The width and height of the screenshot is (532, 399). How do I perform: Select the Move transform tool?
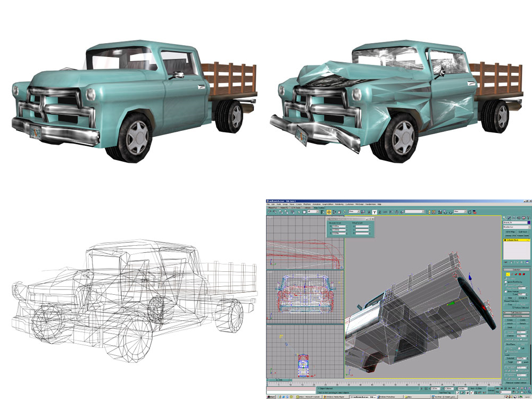[x=329, y=212]
